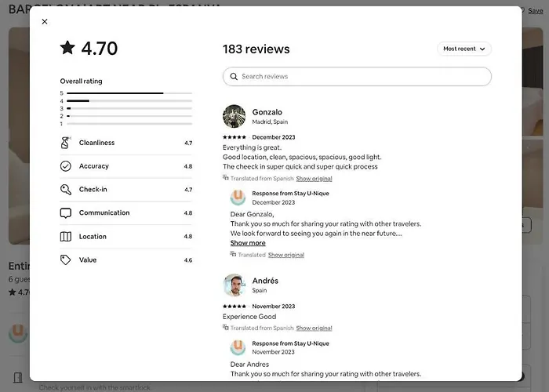
Task: Click Stay U-Nique logo in November response
Action: (x=238, y=347)
